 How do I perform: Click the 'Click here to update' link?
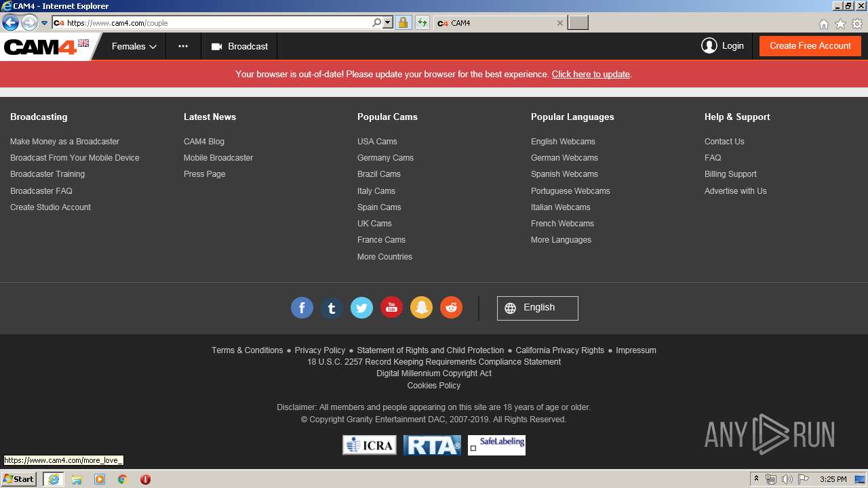591,75
